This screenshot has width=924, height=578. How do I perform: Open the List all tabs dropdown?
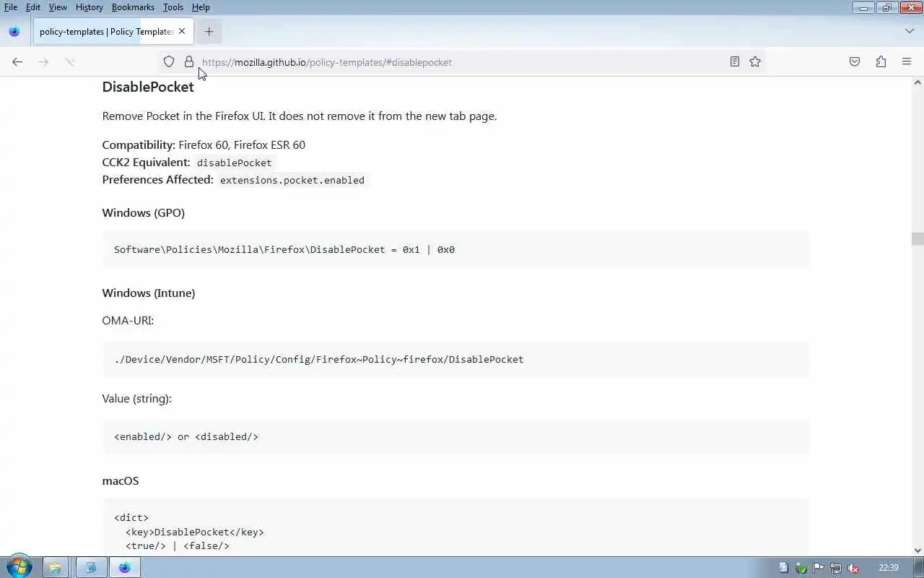click(x=910, y=32)
